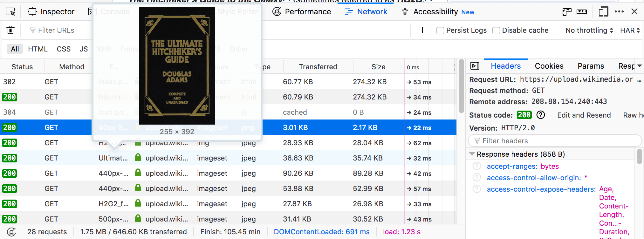The height and width of the screenshot is (239, 644).
Task: Filter requests by JS
Action: click(x=84, y=49)
